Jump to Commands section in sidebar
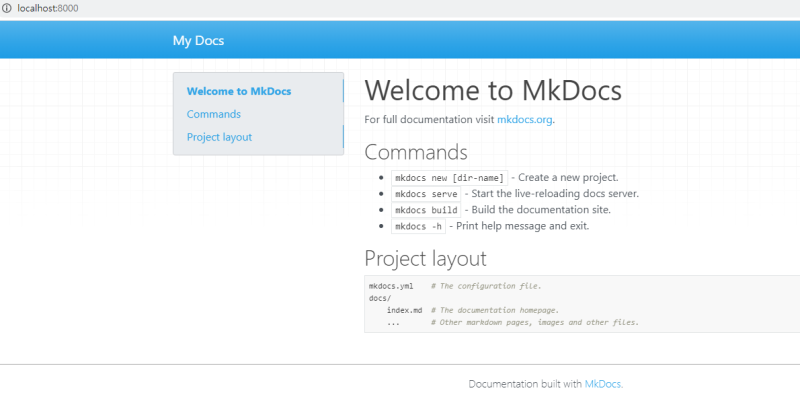Screen dimensions: 800x411 pos(214,114)
